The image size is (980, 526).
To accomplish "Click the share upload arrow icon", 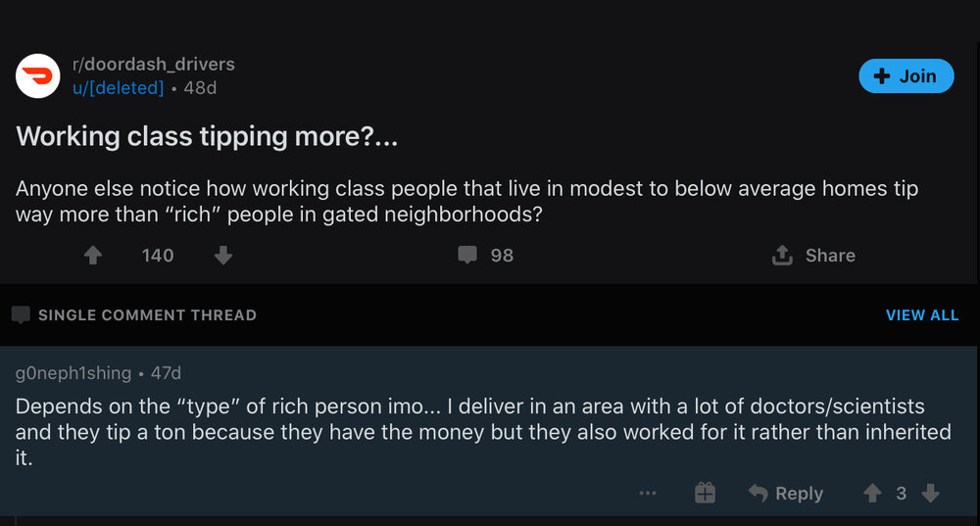I will click(782, 255).
